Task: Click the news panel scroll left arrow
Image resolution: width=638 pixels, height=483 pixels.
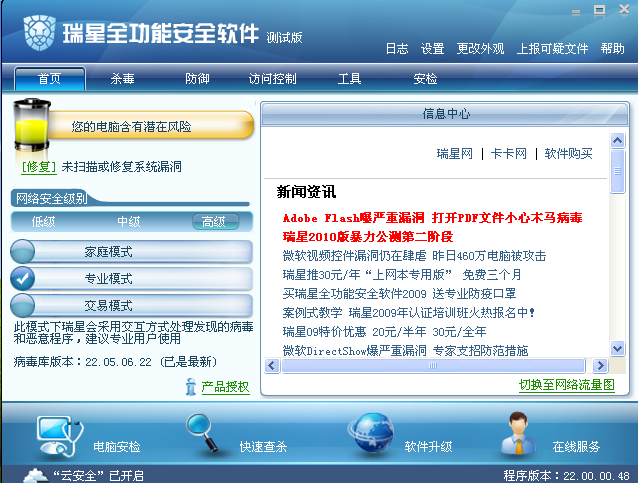Action: click(x=272, y=366)
